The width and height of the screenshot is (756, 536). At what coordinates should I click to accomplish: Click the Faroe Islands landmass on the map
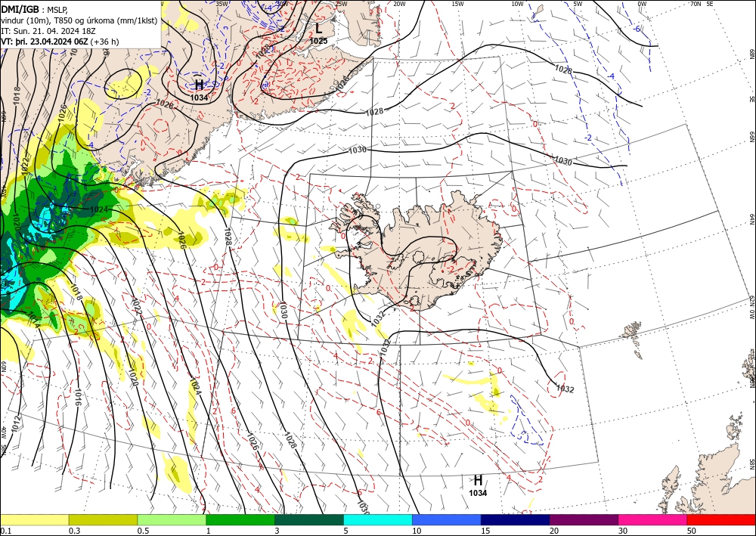tap(632, 330)
